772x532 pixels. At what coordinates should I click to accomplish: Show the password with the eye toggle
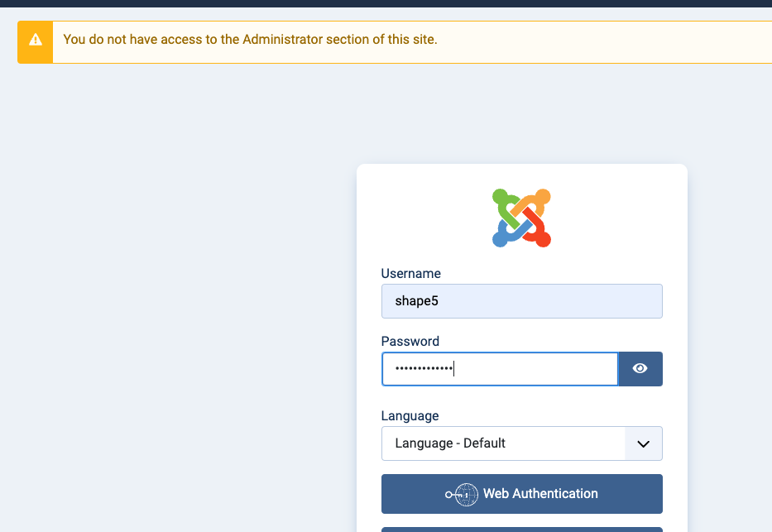(x=640, y=369)
